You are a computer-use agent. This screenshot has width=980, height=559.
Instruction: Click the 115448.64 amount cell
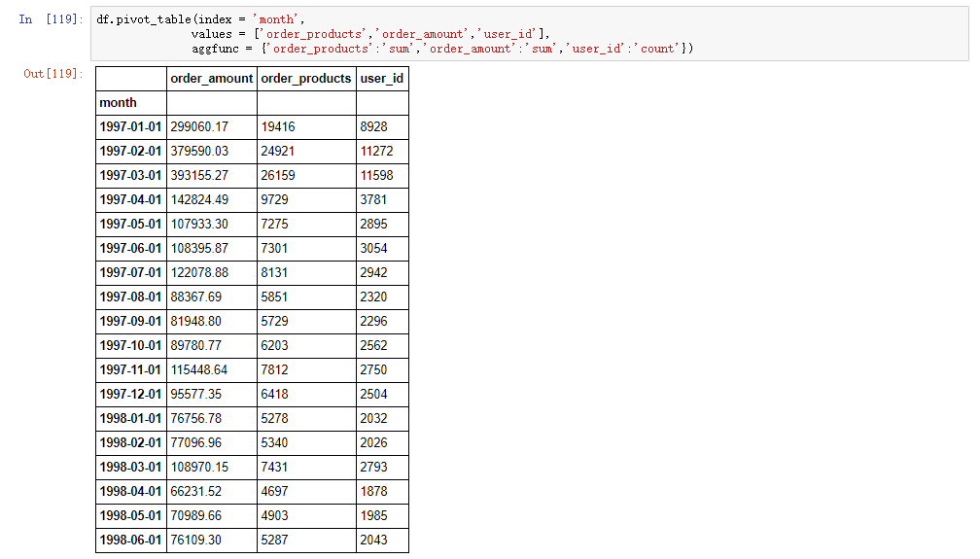[212, 370]
